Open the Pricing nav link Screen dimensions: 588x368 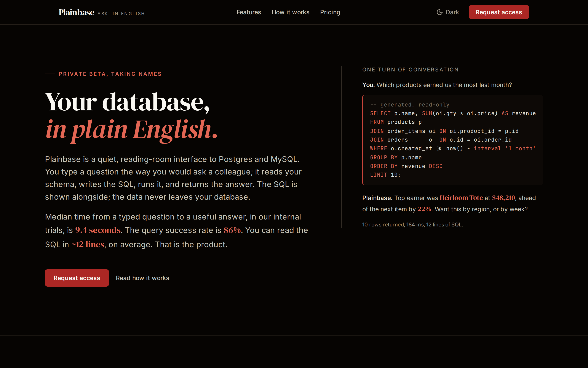pos(330,12)
